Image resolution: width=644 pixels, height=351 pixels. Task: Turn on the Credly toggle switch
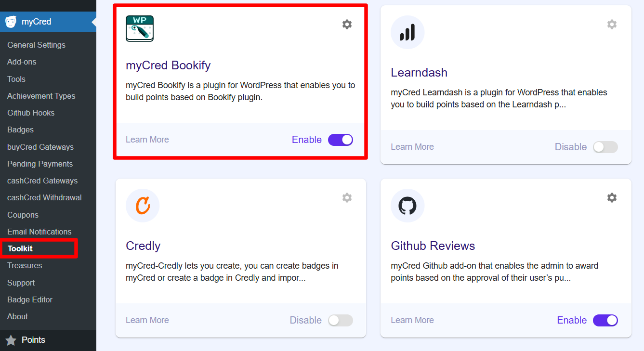[x=341, y=321]
